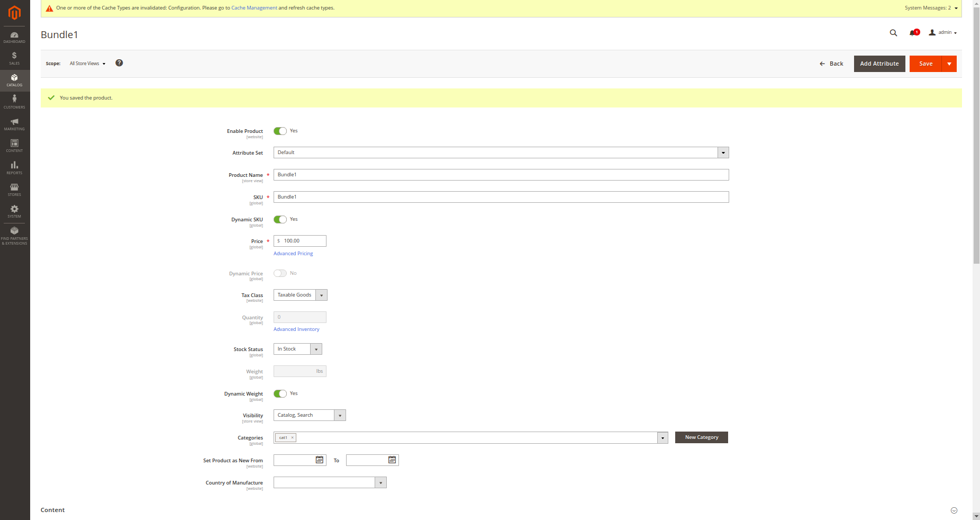This screenshot has width=980, height=520.
Task: Click the cache warning triangle icon
Action: tap(49, 8)
